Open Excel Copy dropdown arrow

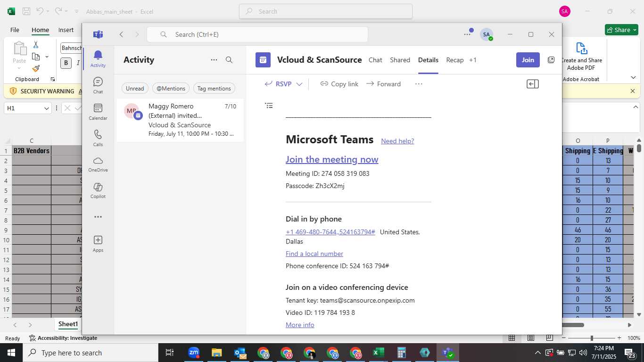pos(47,57)
